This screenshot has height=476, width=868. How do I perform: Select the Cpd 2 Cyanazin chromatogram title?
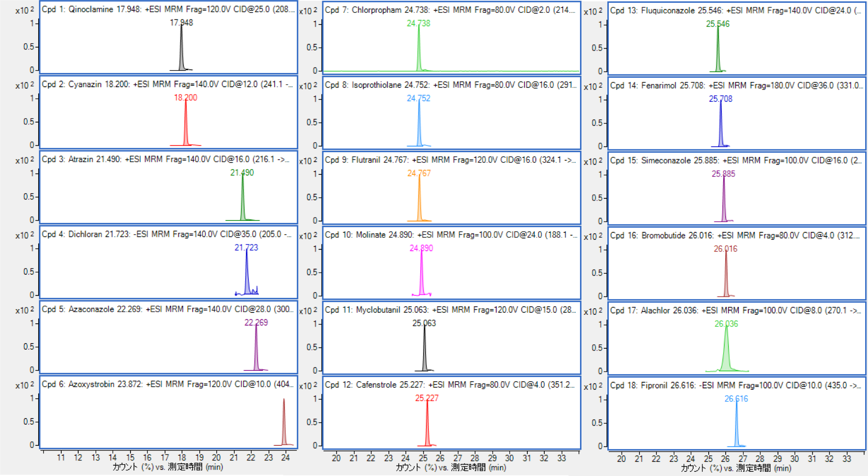tap(167, 84)
